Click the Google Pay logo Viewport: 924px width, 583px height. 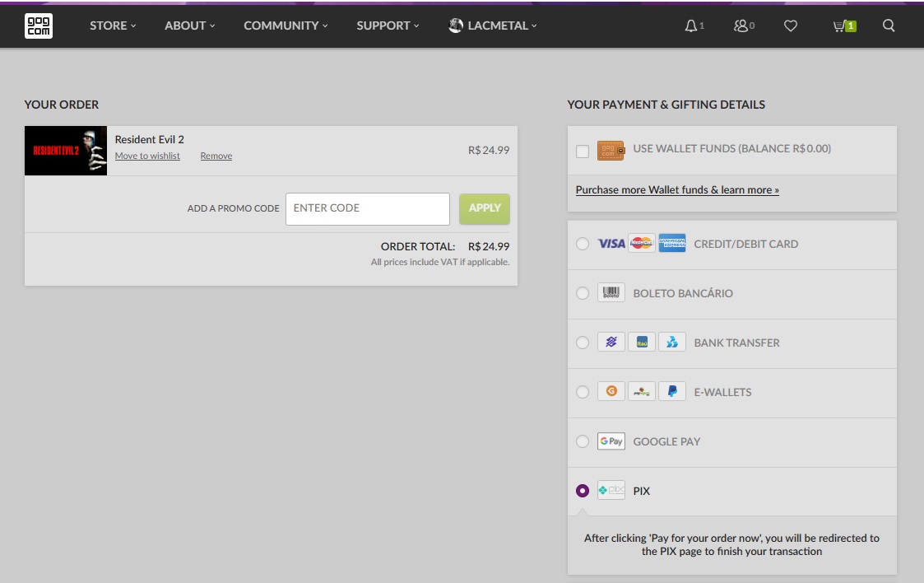[611, 441]
